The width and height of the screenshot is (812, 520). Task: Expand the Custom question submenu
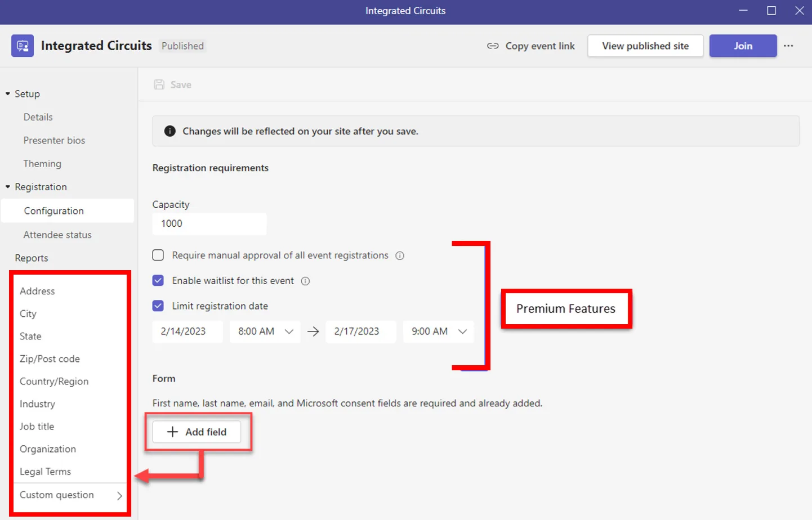[70, 495]
